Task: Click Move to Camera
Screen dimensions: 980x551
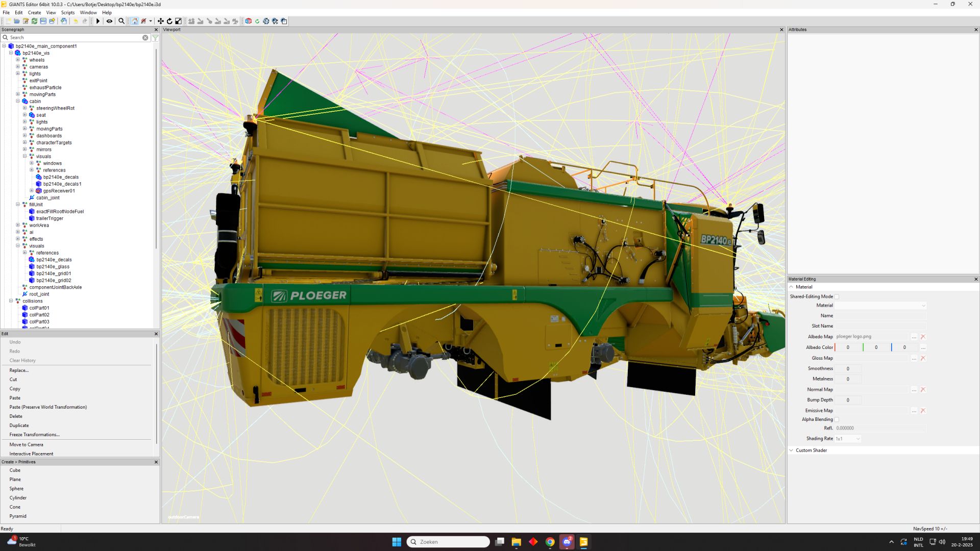Action: click(26, 445)
